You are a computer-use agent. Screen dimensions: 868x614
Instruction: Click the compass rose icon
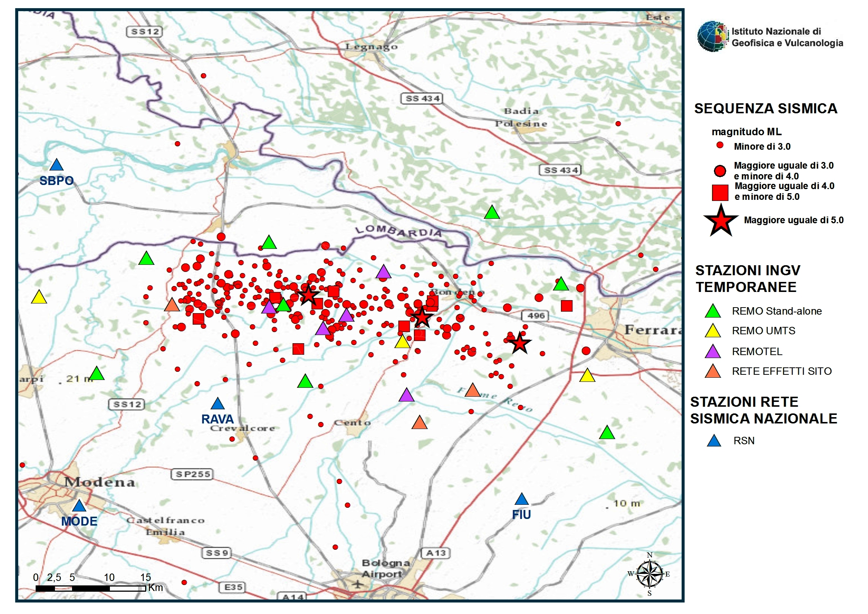[649, 574]
